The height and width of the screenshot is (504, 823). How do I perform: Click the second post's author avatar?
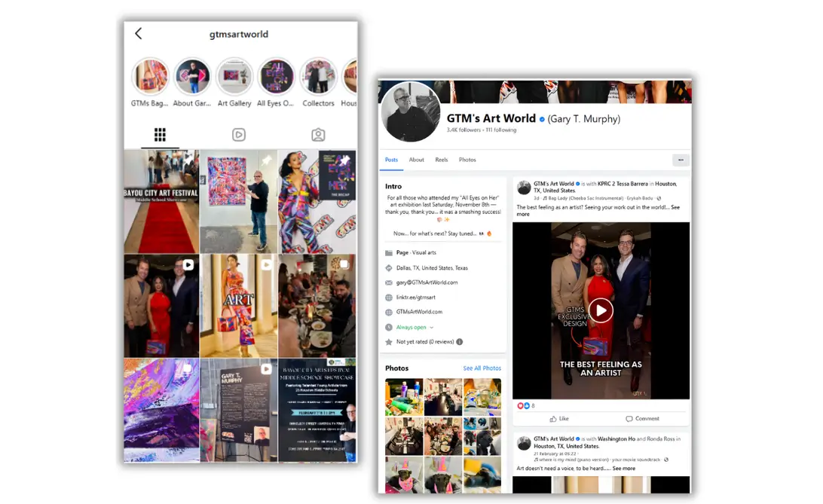(524, 443)
